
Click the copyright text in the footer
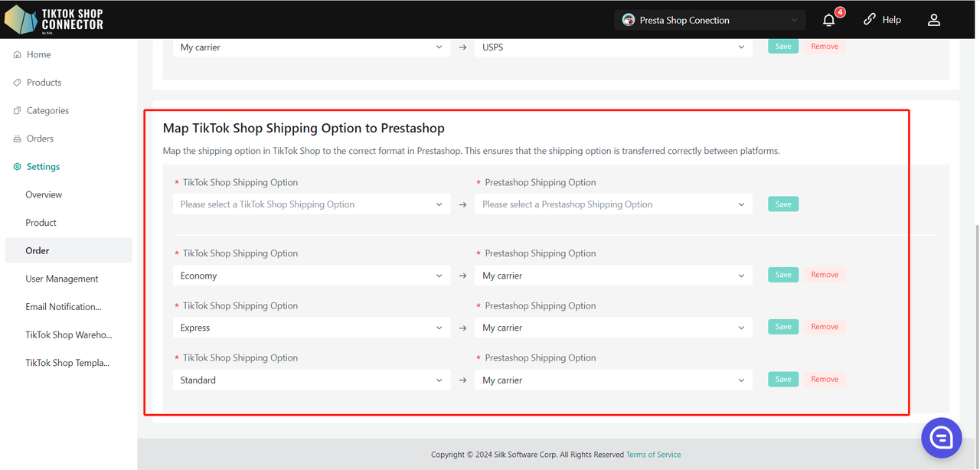(x=528, y=455)
